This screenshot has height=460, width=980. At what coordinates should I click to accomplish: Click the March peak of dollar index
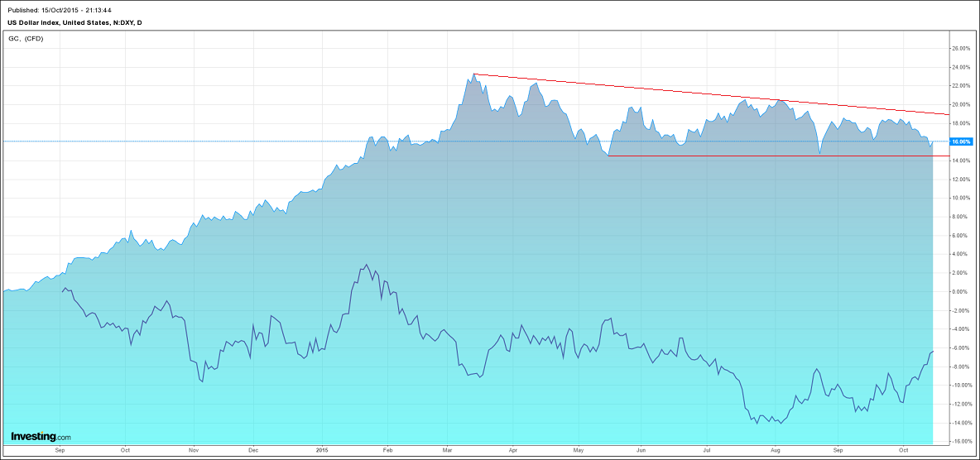474,74
